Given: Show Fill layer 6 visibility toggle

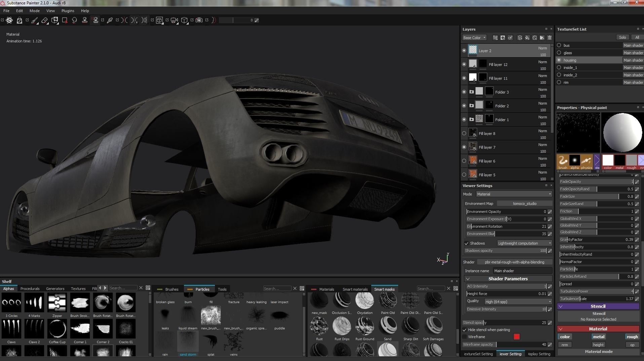Looking at the screenshot, I should 464,161.
